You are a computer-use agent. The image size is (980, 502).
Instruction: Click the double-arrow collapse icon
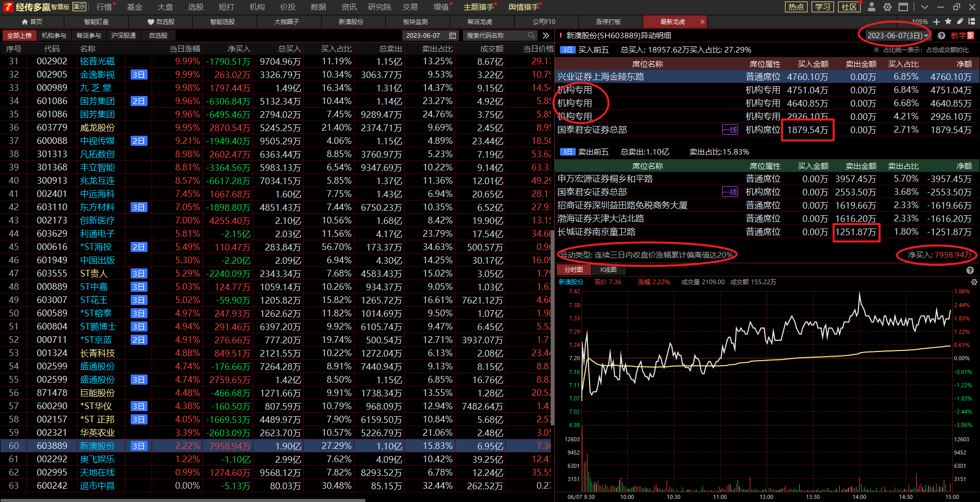pos(546,36)
